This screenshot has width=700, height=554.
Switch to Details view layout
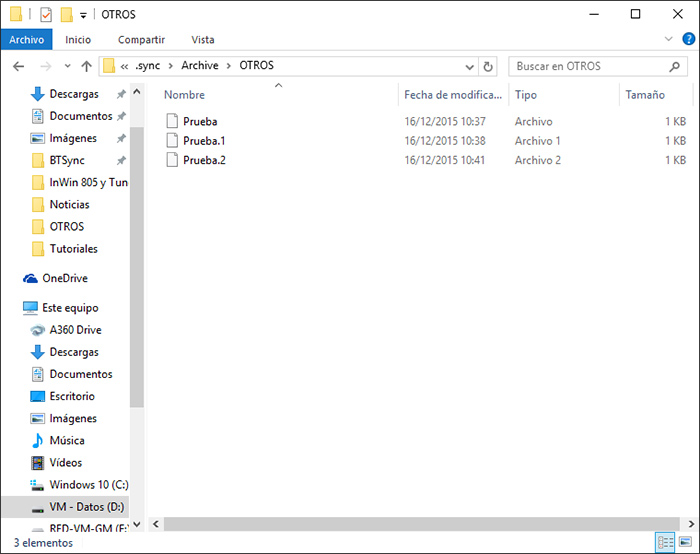pyautogui.click(x=665, y=543)
